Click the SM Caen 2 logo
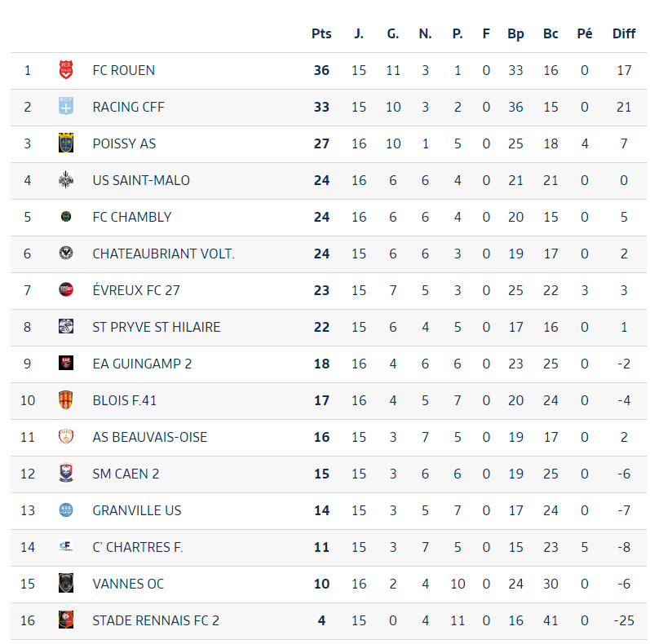The width and height of the screenshot is (650, 644). tap(66, 474)
